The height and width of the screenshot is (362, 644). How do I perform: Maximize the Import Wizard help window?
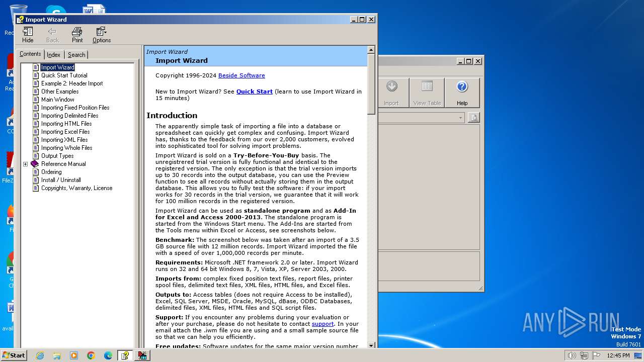pos(362,20)
